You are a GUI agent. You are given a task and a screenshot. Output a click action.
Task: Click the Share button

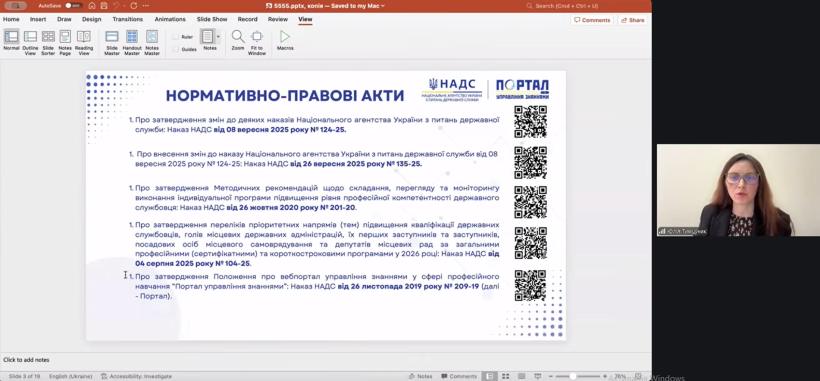click(632, 20)
